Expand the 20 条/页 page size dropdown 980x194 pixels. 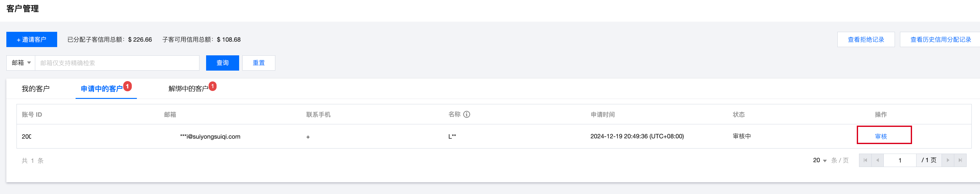820,161
